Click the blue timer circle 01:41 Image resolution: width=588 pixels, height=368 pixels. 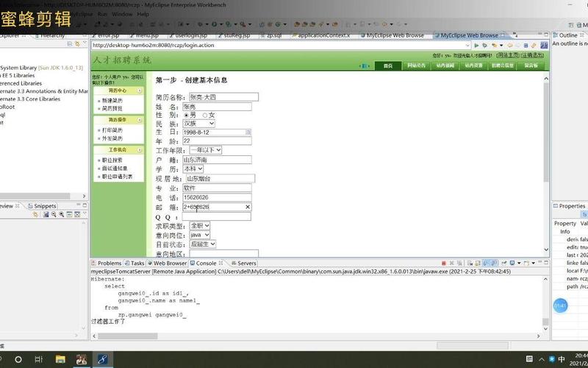(x=560, y=305)
